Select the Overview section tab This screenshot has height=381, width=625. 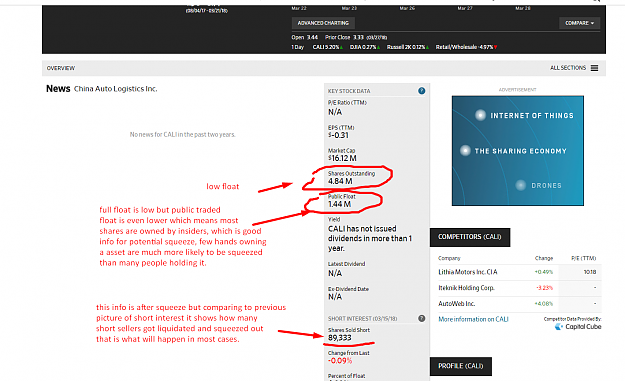(x=61, y=68)
